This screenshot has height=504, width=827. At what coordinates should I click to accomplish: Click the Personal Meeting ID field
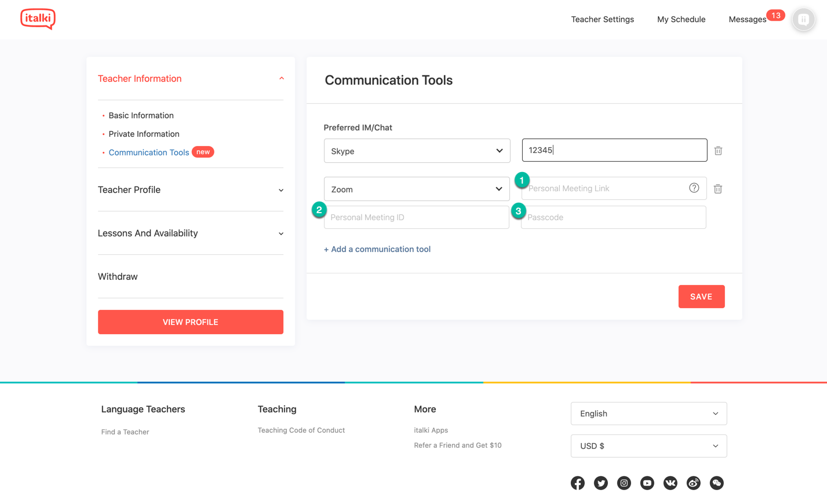pyautogui.click(x=416, y=217)
